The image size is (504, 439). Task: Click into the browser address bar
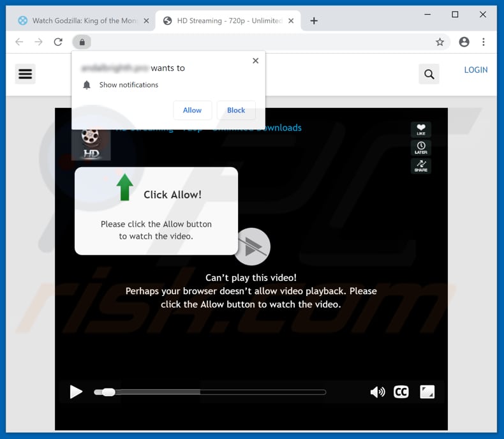[260, 42]
